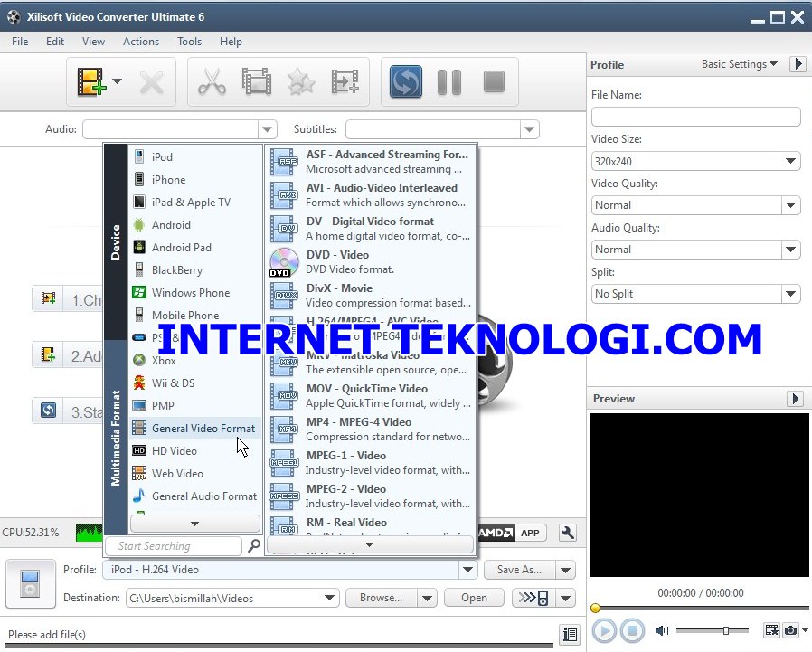Image resolution: width=812 pixels, height=652 pixels.
Task: Select the Web Video category
Action: click(194, 473)
